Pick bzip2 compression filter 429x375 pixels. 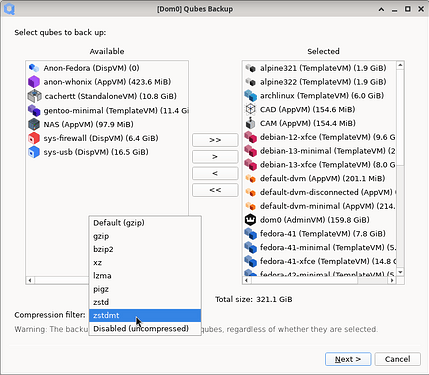click(x=145, y=249)
